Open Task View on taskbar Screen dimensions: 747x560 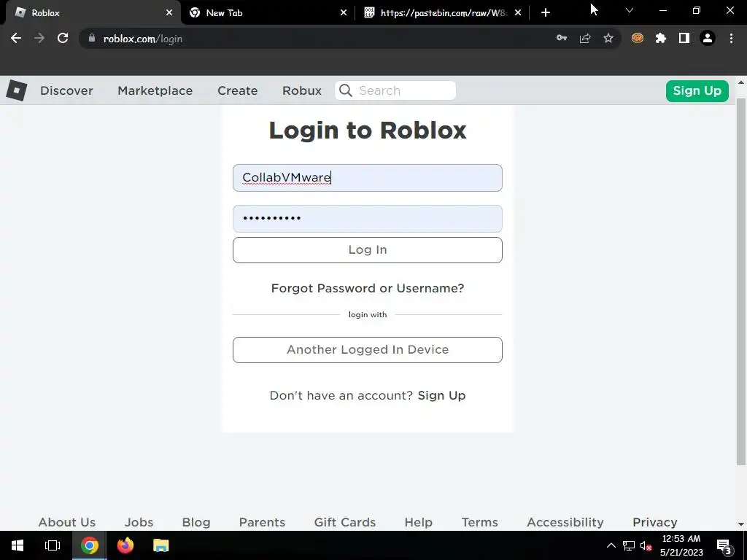point(53,545)
